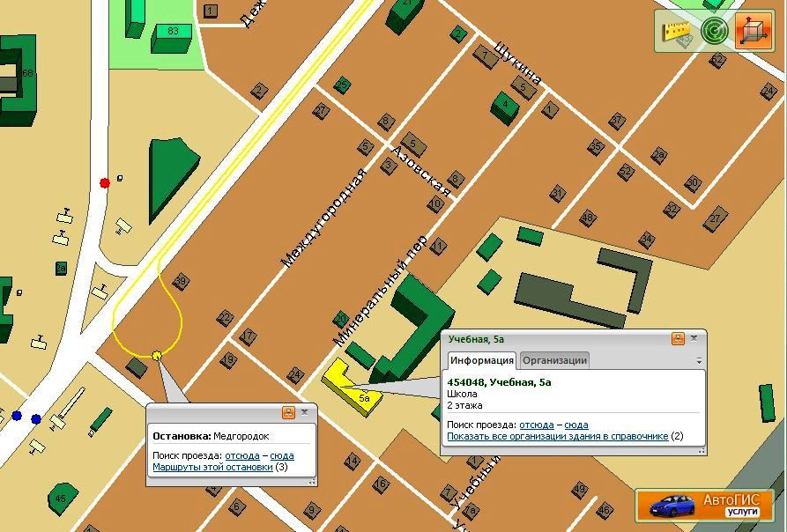This screenshot has height=532, width=787.
Task: Open the АвтоГИС услуги banner
Action: pos(705,505)
